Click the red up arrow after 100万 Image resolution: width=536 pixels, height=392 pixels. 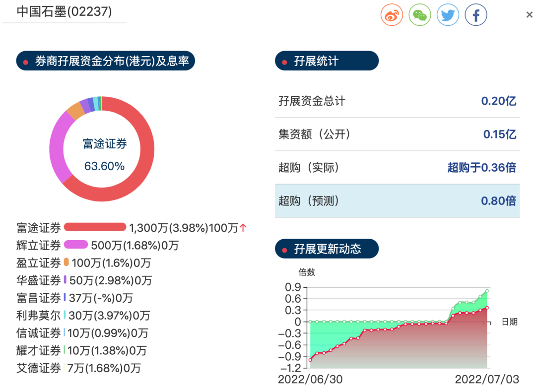pos(243,228)
